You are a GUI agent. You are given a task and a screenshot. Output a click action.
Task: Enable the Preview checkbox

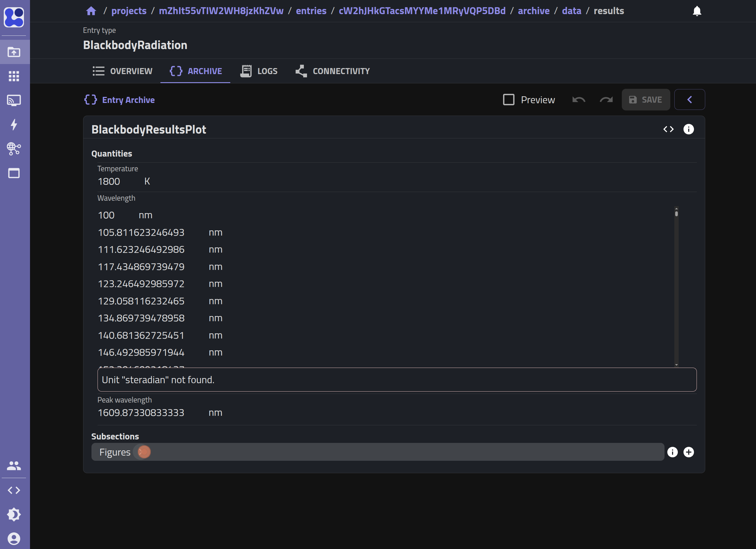click(x=509, y=99)
